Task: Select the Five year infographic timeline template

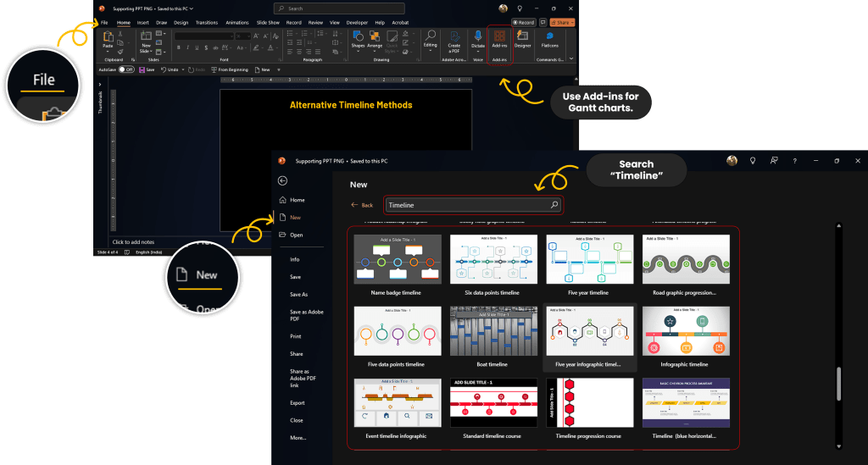Action: pos(589,334)
